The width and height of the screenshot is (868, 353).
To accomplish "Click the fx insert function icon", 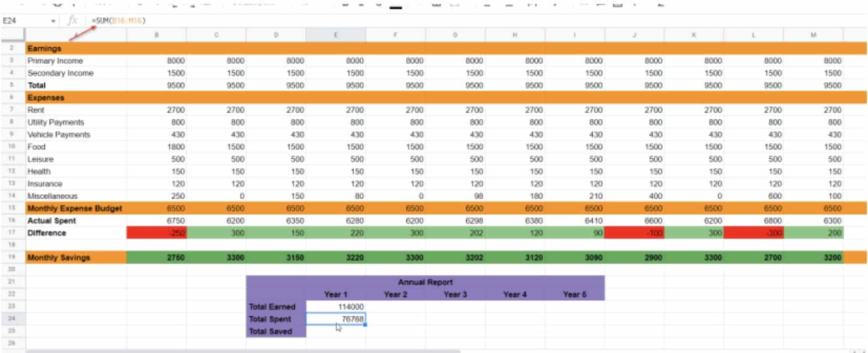I will coord(72,21).
